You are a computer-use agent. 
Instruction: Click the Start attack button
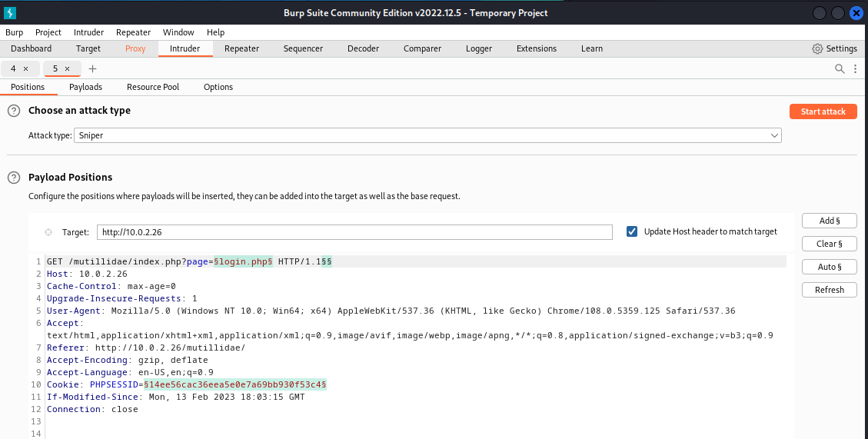point(823,111)
